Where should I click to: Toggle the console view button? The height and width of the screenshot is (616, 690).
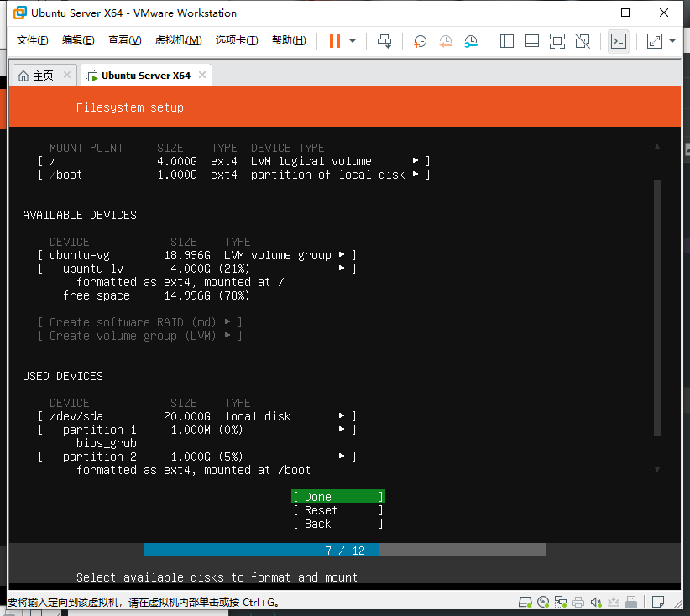[x=619, y=41]
